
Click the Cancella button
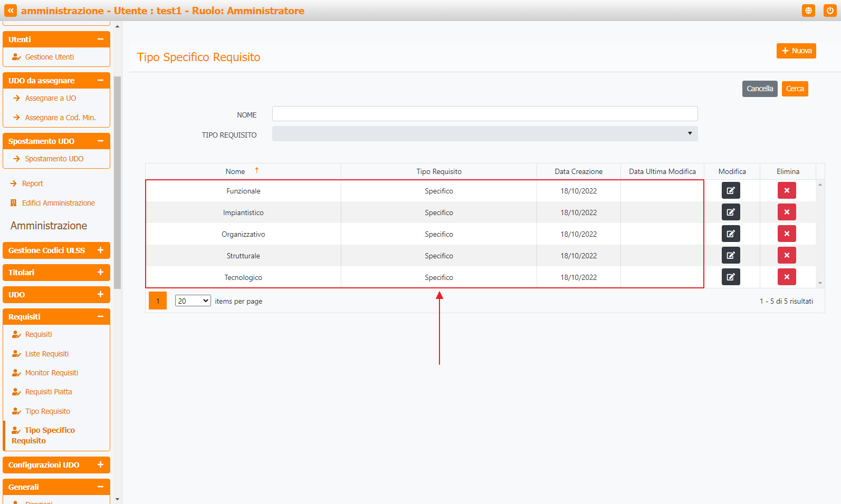tap(760, 89)
